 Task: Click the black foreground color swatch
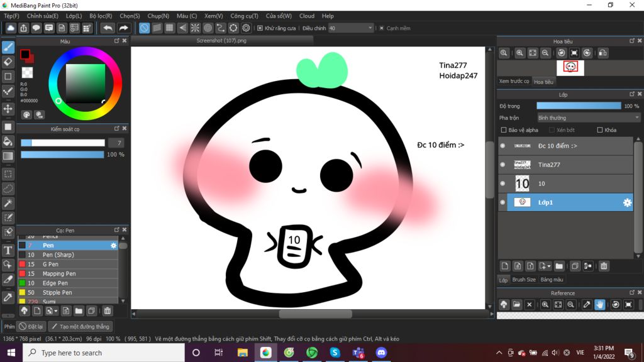[x=25, y=54]
